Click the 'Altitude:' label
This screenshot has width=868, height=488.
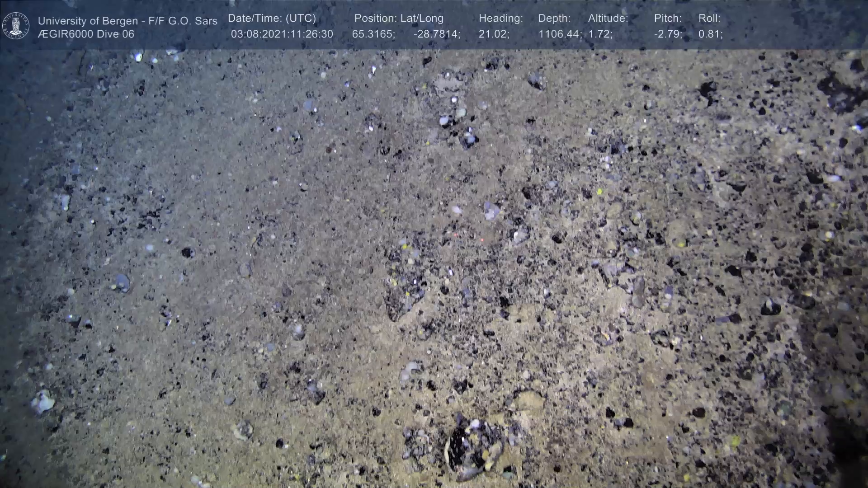(x=608, y=19)
